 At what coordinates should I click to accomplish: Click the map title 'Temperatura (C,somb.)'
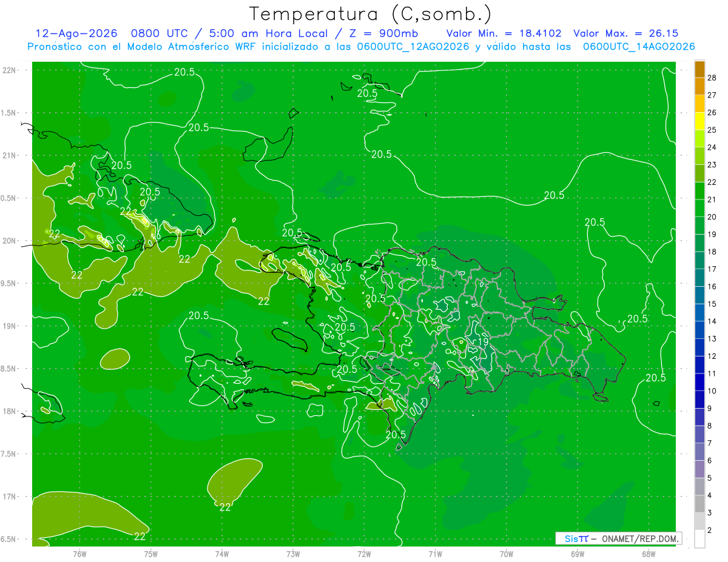point(371,14)
